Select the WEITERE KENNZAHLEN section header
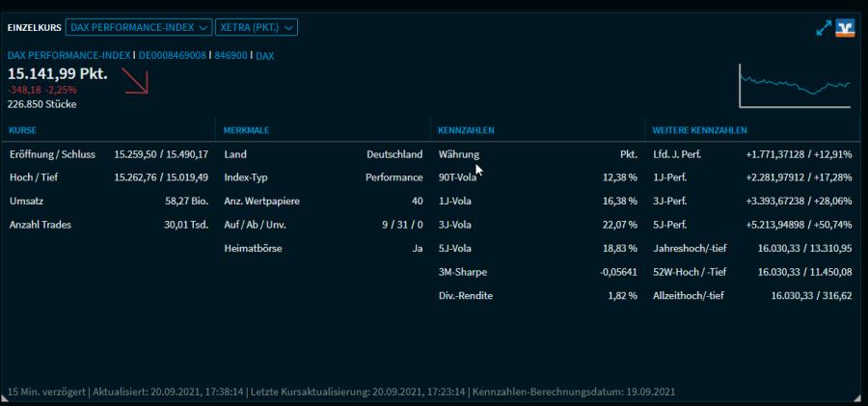The width and height of the screenshot is (868, 406). (x=699, y=130)
